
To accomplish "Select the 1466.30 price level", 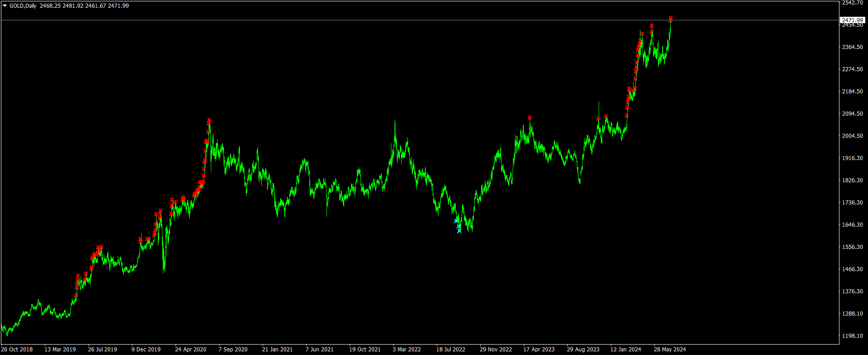I will 853,269.
